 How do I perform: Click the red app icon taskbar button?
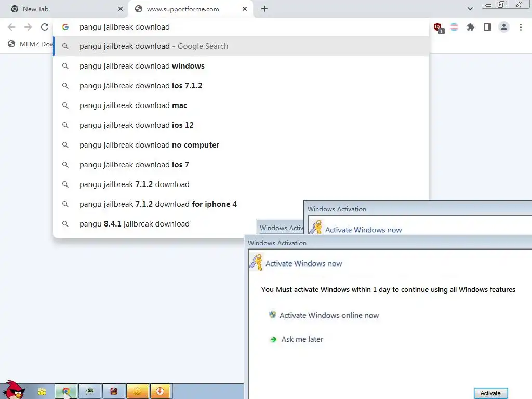114,392
